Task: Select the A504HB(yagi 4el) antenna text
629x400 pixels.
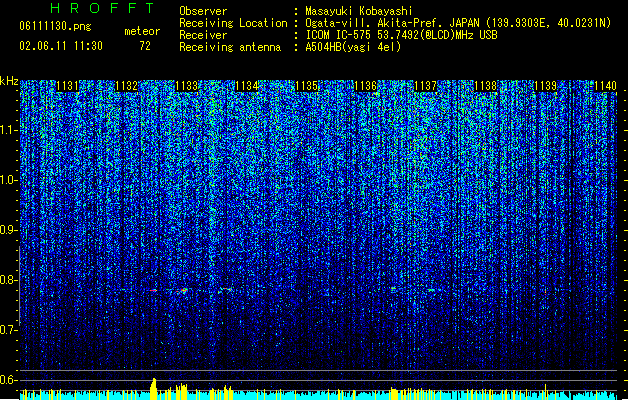Action: pos(353,47)
